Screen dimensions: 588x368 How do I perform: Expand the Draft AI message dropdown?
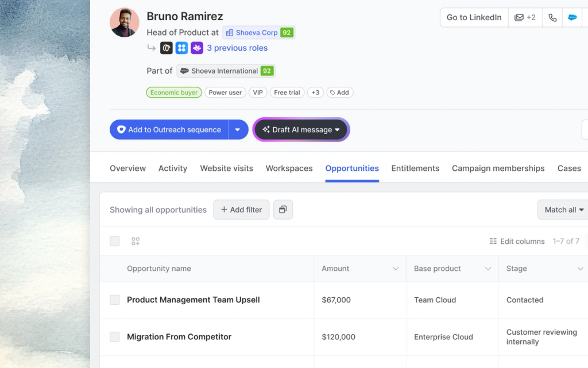tap(338, 129)
